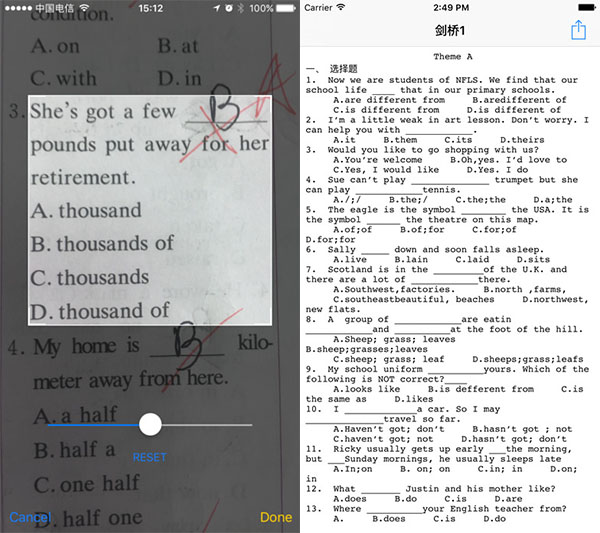Tap 'D. thousand of' option inside crop box
This screenshot has height=533, width=600.
tap(100, 311)
